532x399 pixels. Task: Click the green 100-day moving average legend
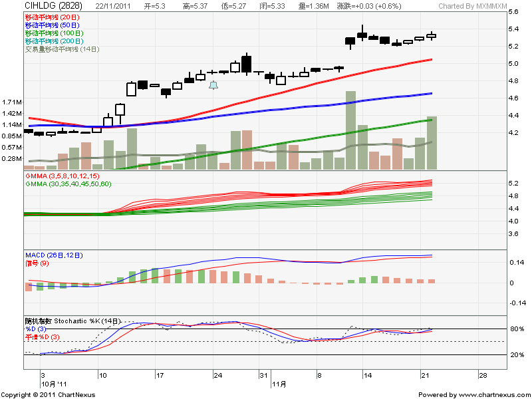(x=53, y=33)
